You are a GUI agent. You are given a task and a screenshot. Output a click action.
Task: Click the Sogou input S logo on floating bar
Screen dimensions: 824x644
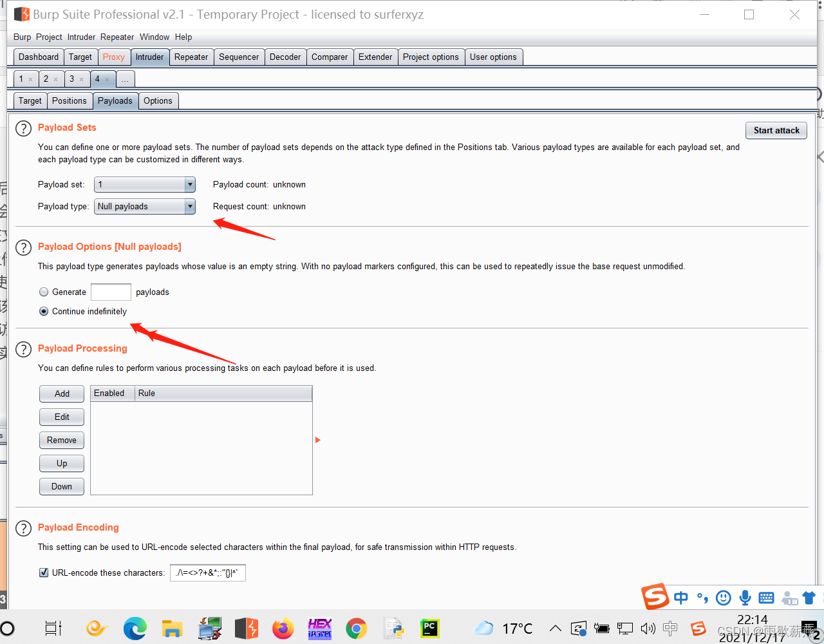[655, 597]
